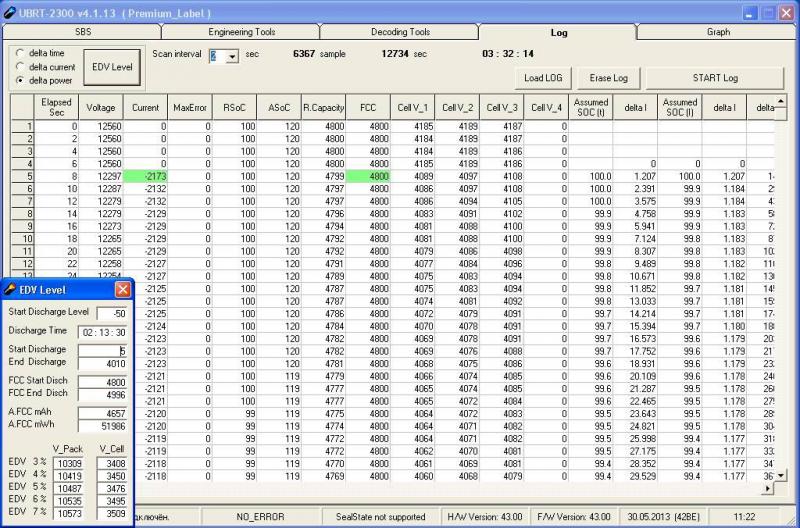Click the UBRT-2300 title bar app icon
This screenshot has height=528, width=800.
(9, 13)
